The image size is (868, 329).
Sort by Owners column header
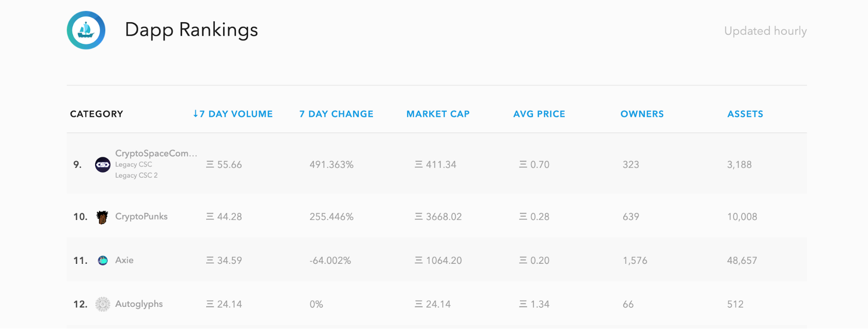coord(642,114)
